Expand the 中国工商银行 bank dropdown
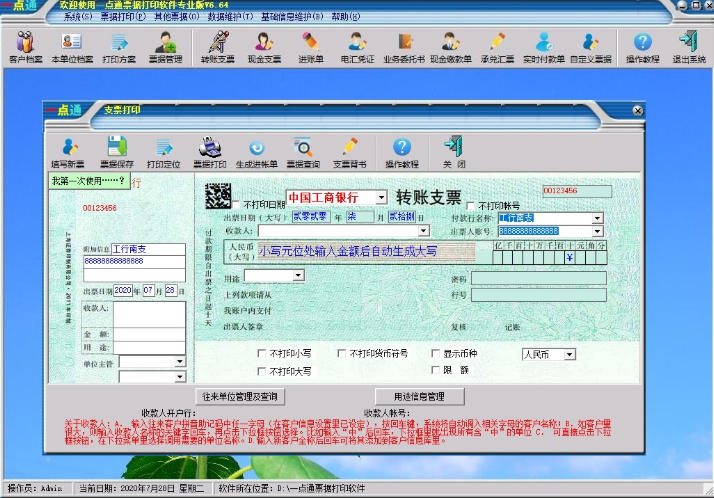This screenshot has width=714, height=498. pos(381,198)
